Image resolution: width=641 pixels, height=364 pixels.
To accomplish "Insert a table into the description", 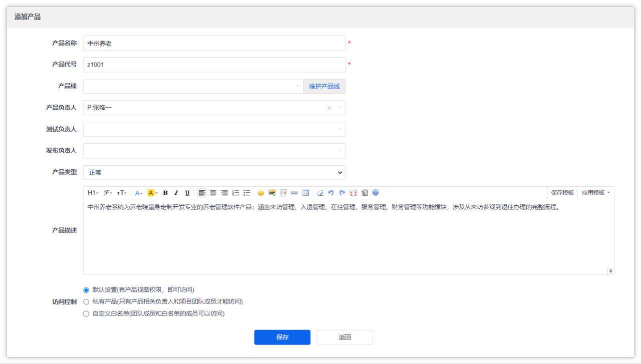I will pyautogui.click(x=305, y=193).
